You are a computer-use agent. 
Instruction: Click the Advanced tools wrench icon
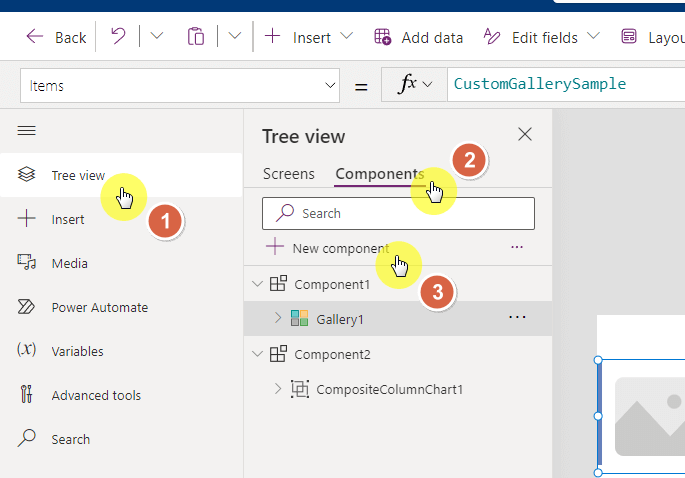(26, 394)
